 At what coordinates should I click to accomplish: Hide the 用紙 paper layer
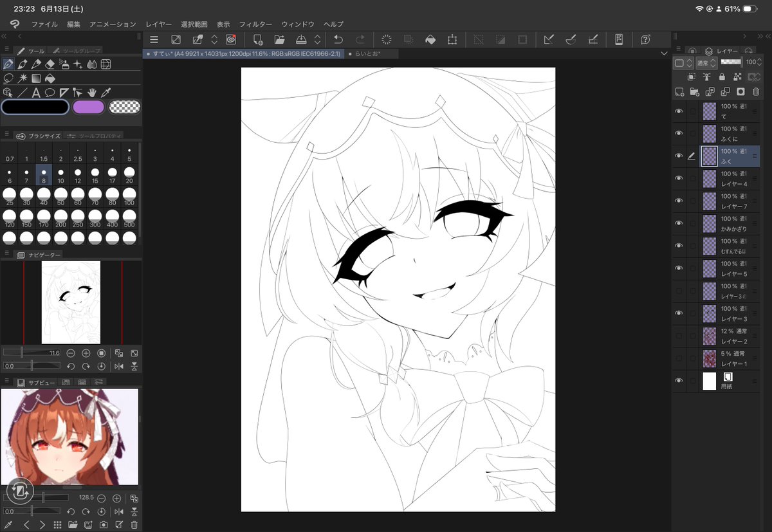[x=679, y=381]
